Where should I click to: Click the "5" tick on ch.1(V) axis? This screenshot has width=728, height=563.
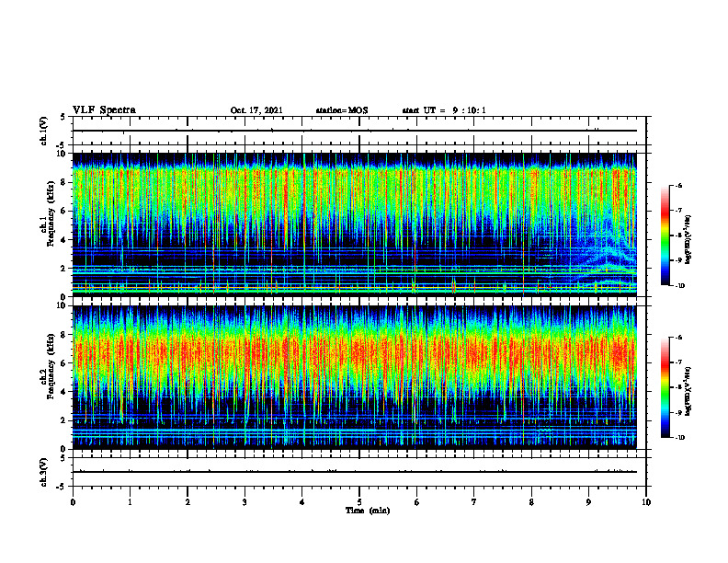[x=64, y=117]
